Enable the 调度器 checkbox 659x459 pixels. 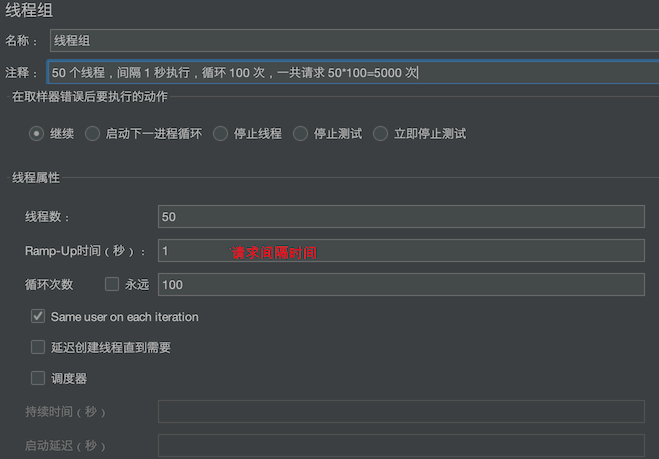click(x=38, y=379)
